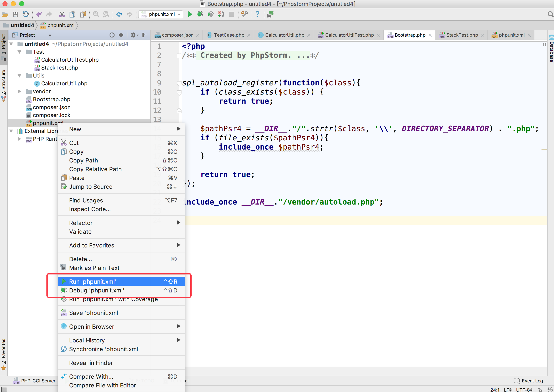Click the Open folder toolbar icon
Image resolution: width=554 pixels, height=392 pixels.
point(5,15)
